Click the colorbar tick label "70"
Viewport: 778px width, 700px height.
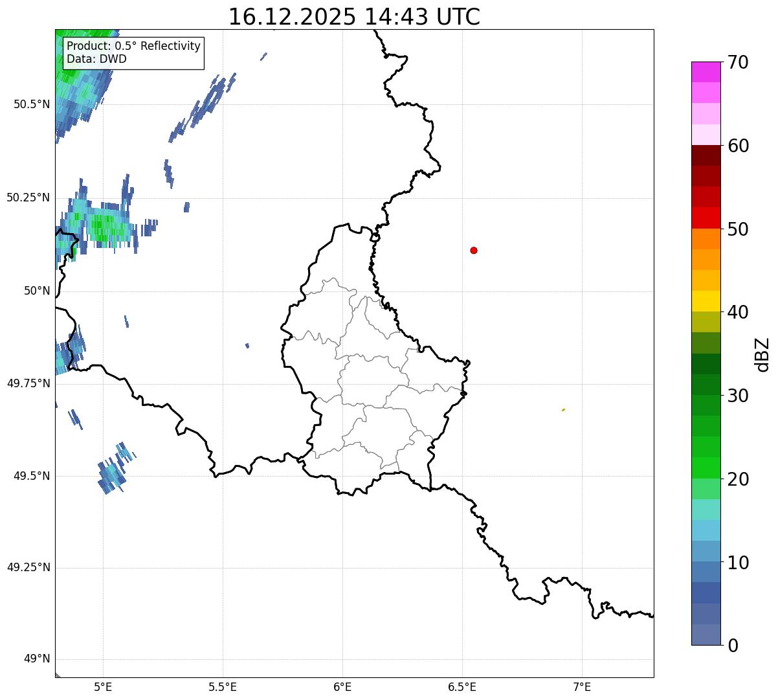pyautogui.click(x=738, y=63)
